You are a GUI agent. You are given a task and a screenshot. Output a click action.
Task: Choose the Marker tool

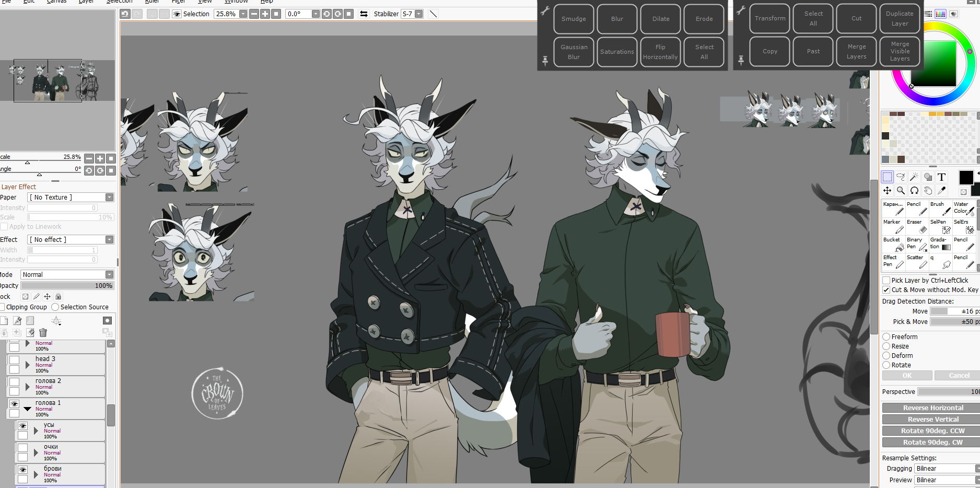(893, 226)
